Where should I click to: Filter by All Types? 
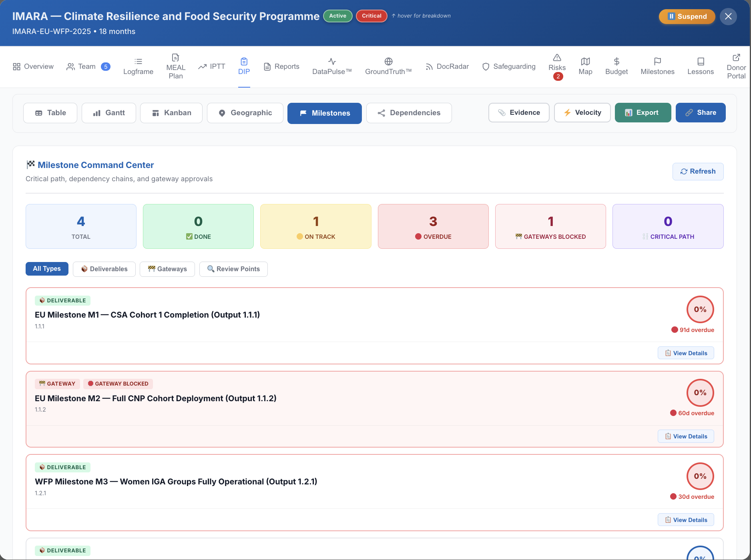(47, 269)
